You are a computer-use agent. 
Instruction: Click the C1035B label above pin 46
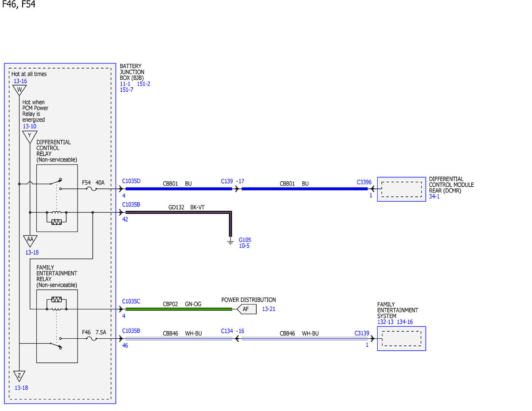point(131,331)
